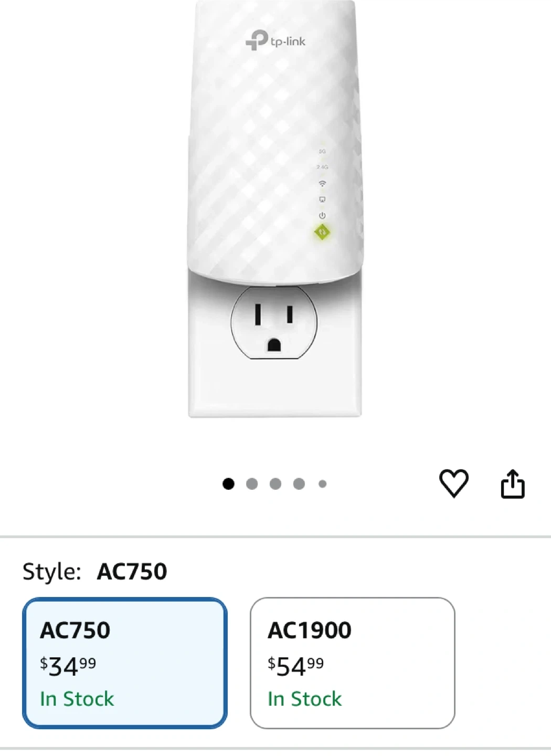The image size is (551, 756).
Task: Click In Stock under AC1900
Action: click(305, 699)
